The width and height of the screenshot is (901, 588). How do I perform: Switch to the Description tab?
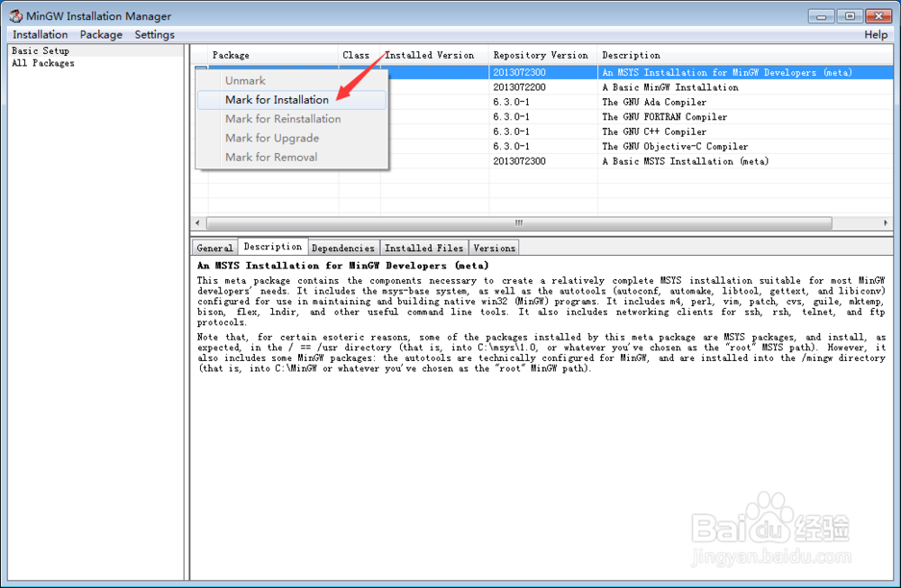point(272,247)
